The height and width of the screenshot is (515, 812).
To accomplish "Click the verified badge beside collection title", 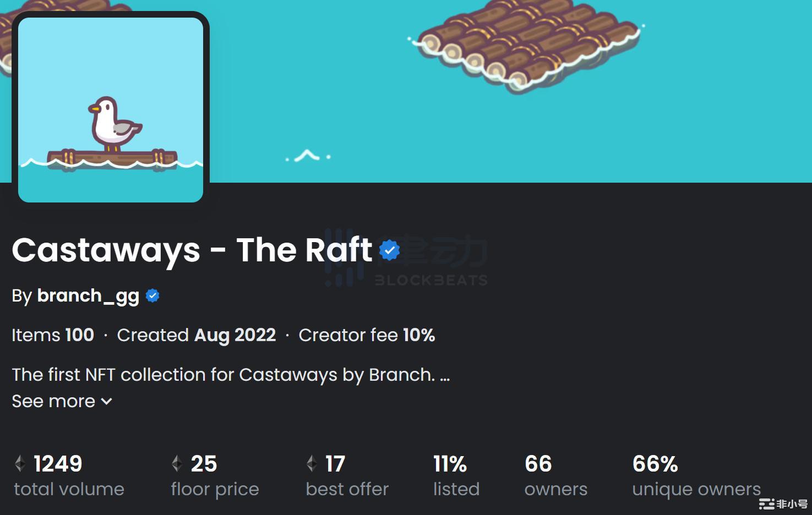I will coord(390,250).
